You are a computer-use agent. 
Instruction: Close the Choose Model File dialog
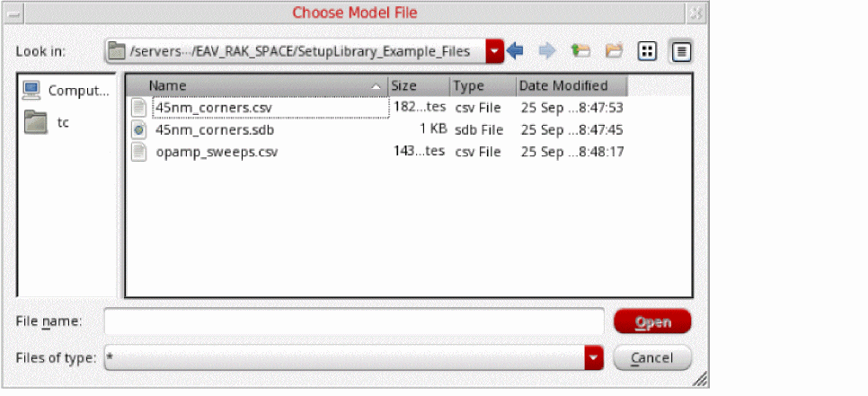click(x=695, y=13)
